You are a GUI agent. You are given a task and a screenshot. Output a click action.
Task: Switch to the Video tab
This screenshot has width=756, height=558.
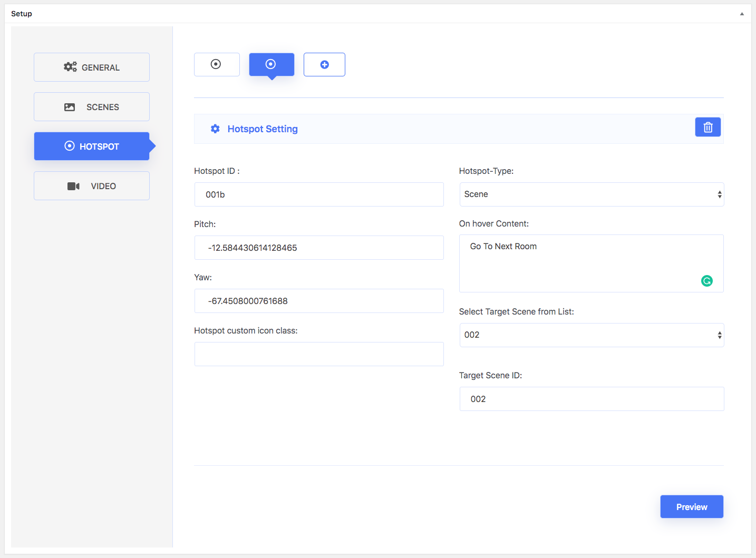pos(92,186)
